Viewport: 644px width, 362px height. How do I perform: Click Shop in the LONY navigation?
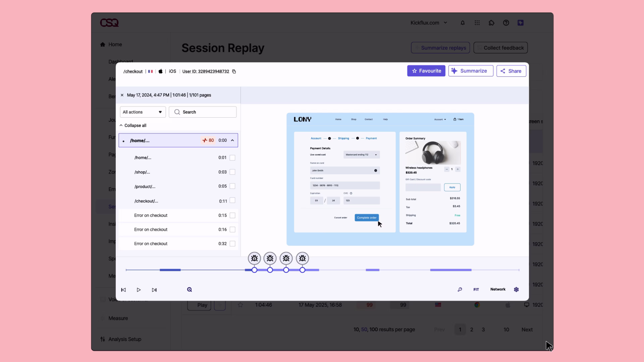[x=354, y=119]
